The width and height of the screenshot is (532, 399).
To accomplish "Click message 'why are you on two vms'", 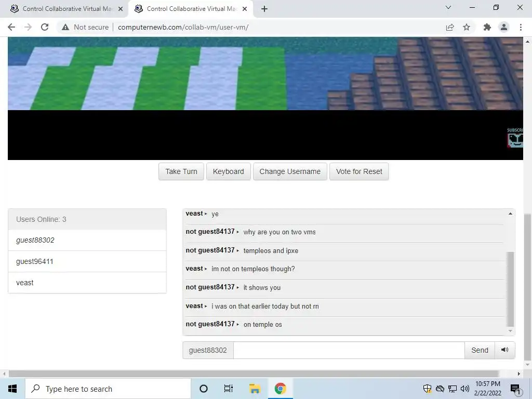I will [x=279, y=232].
